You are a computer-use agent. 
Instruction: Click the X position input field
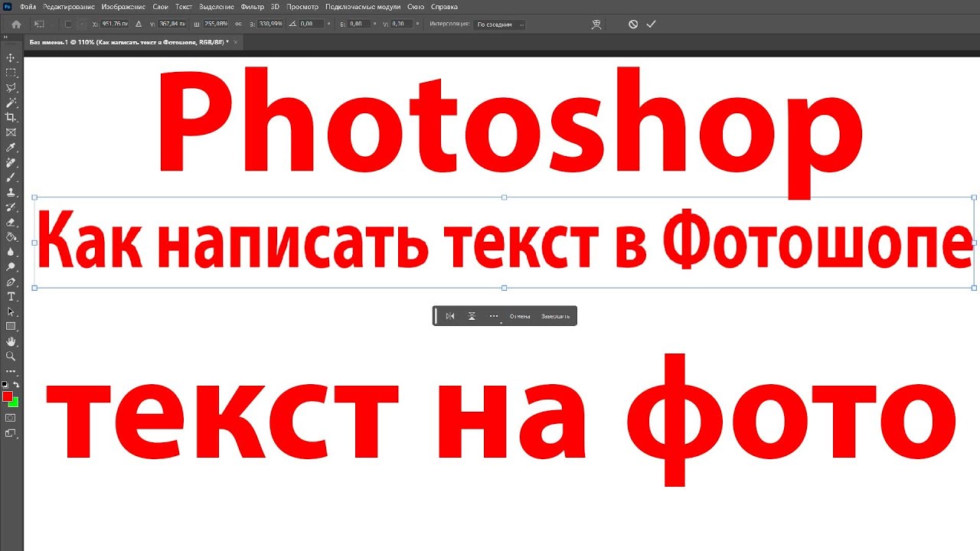116,24
